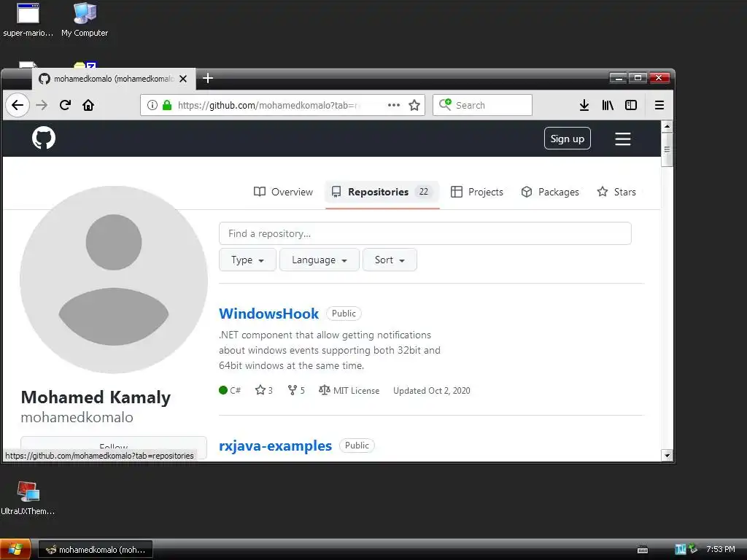
Task: Click the green padlock security icon
Action: [x=167, y=105]
